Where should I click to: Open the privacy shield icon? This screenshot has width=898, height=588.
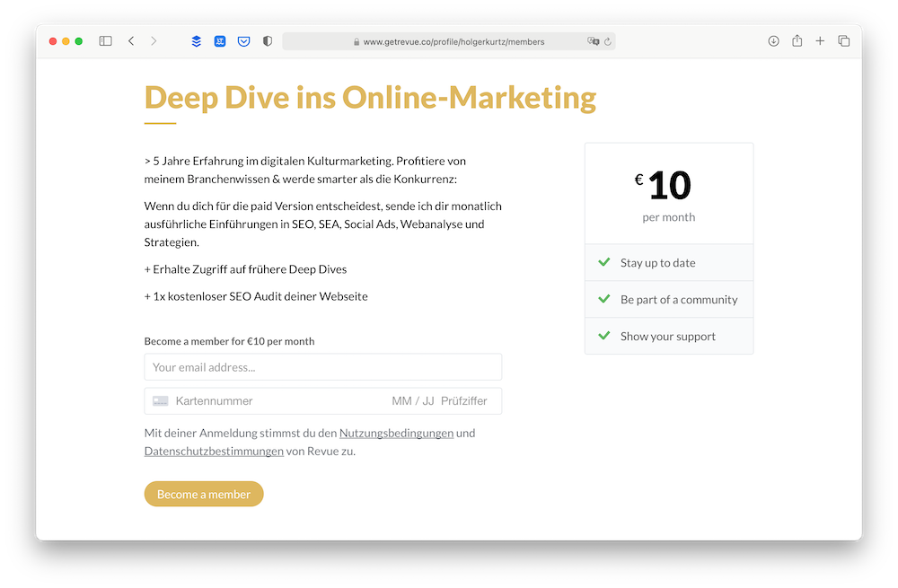click(268, 41)
